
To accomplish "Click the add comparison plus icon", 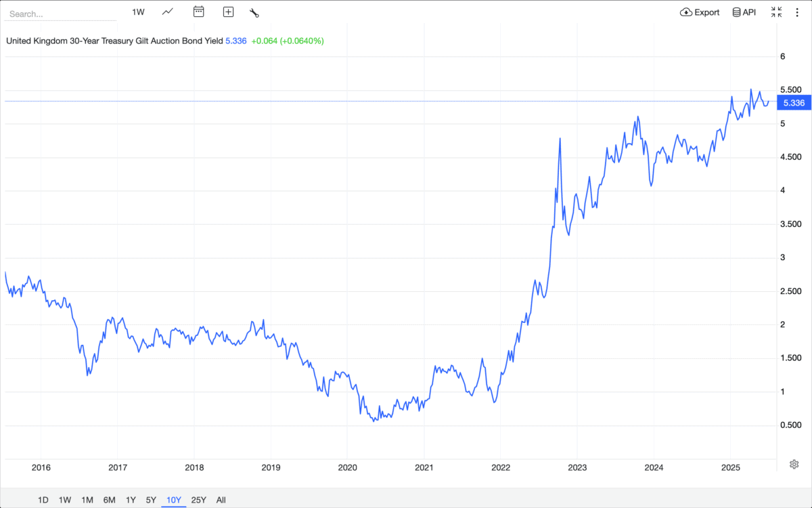I will (x=228, y=12).
